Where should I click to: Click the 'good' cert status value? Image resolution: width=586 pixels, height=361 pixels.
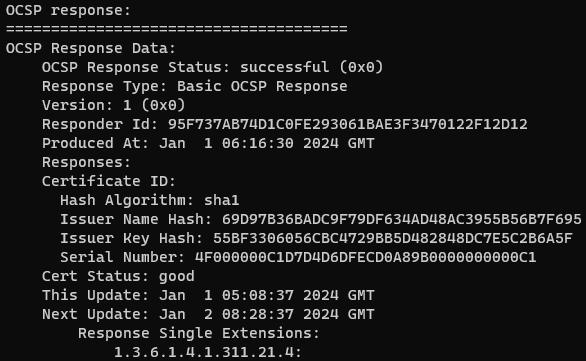(x=177, y=277)
